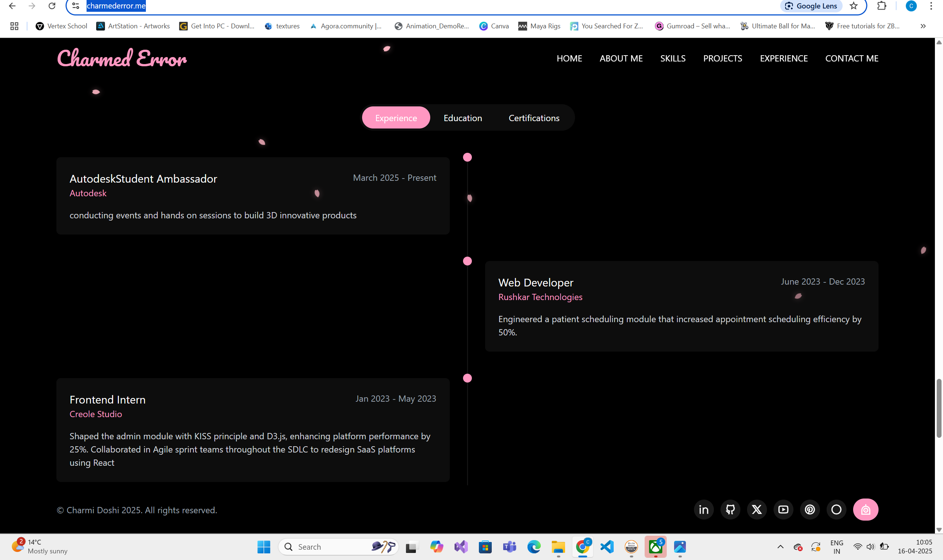Open the GitHub profile icon

tap(730, 510)
